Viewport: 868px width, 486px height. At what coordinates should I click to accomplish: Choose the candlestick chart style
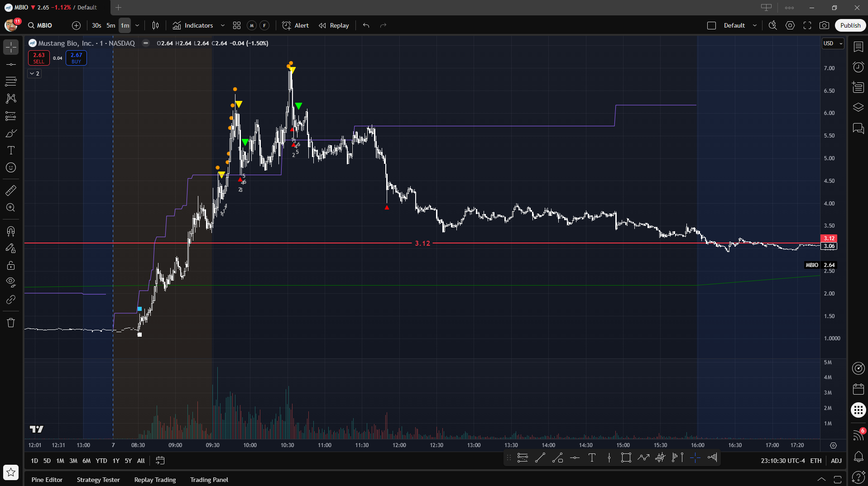click(155, 25)
